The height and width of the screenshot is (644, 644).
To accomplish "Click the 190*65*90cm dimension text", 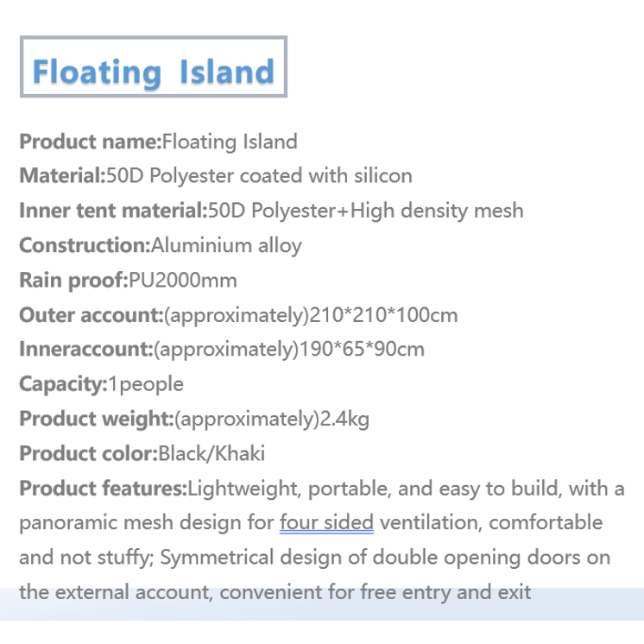I will pos(362,350).
